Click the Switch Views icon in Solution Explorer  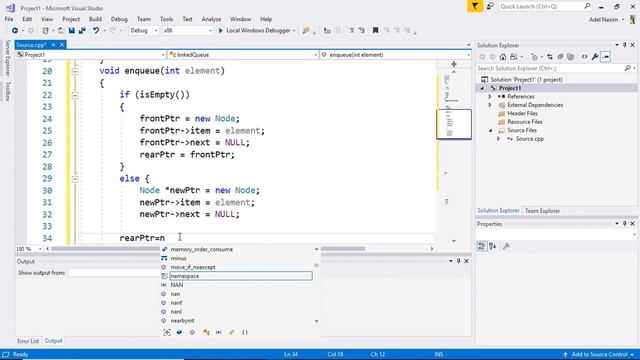tap(513, 57)
